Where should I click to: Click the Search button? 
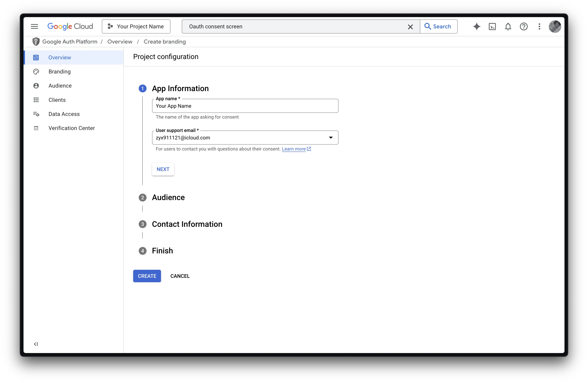click(x=439, y=26)
